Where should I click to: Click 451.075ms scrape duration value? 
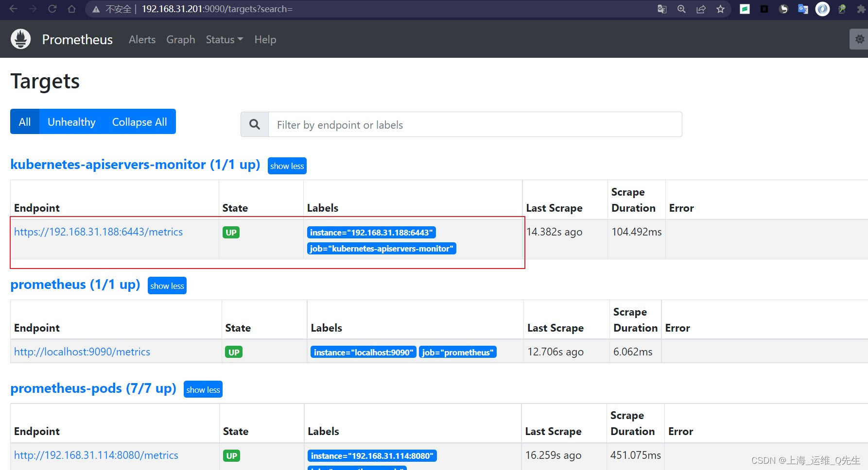click(x=636, y=455)
